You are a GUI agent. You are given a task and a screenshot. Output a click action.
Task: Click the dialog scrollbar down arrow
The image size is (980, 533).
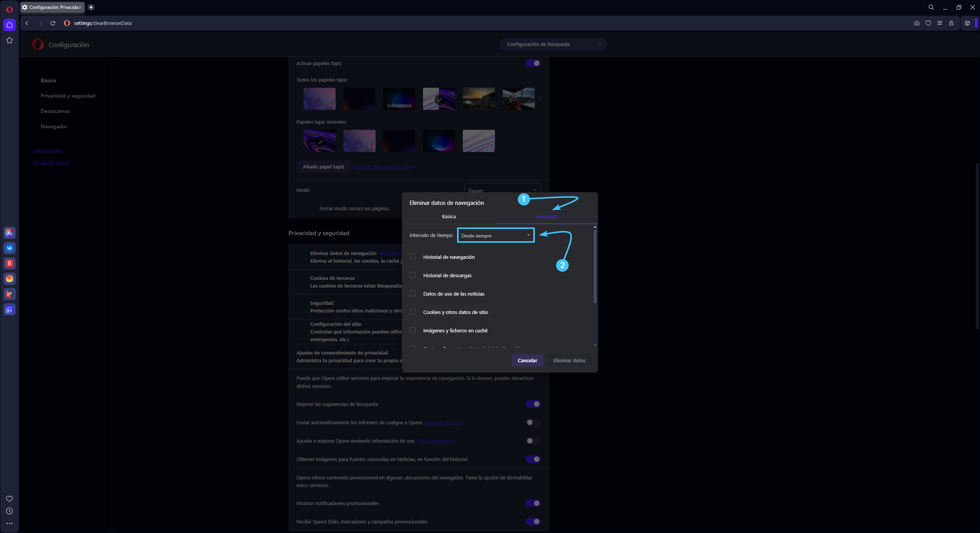(x=595, y=345)
